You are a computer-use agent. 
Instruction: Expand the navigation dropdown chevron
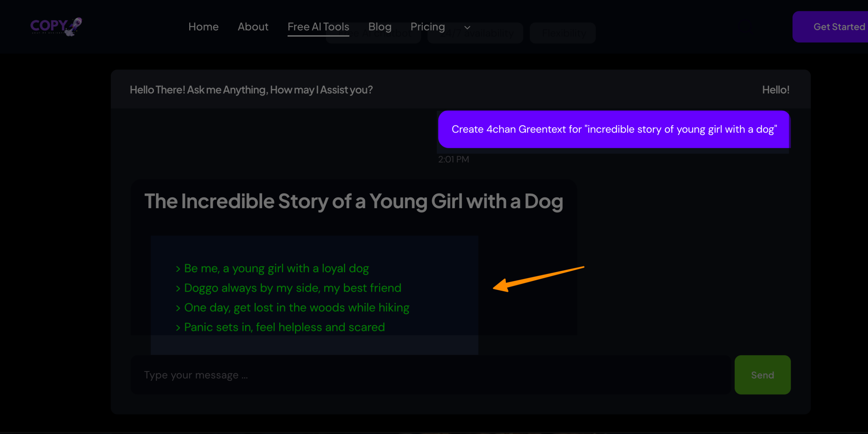point(467,27)
